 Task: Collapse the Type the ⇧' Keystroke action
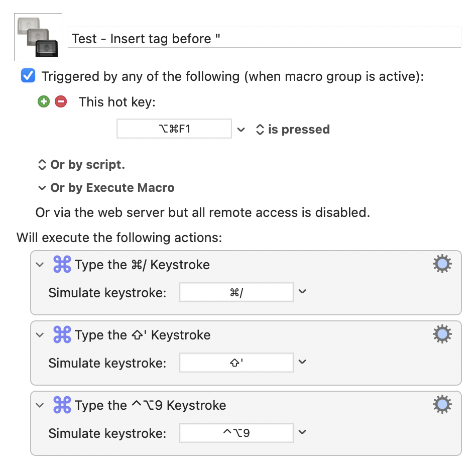coord(40,335)
